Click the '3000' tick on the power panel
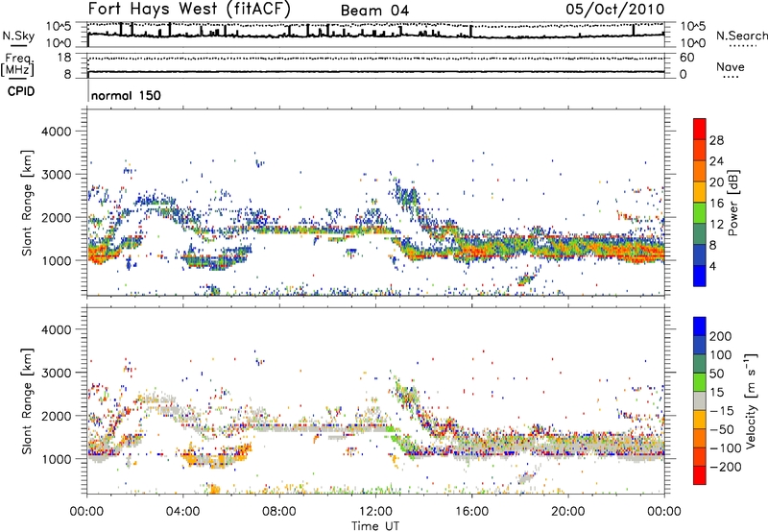The width and height of the screenshot is (768, 532). [57, 175]
